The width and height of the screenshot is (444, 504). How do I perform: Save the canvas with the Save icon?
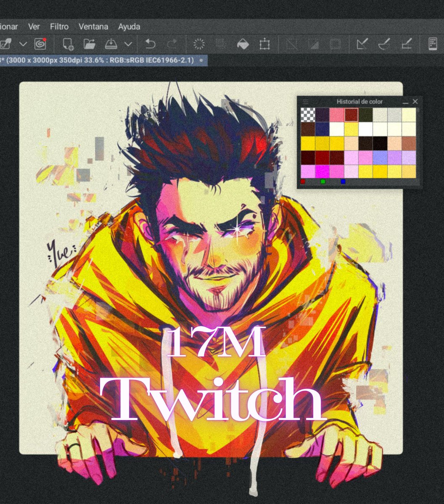click(x=111, y=44)
